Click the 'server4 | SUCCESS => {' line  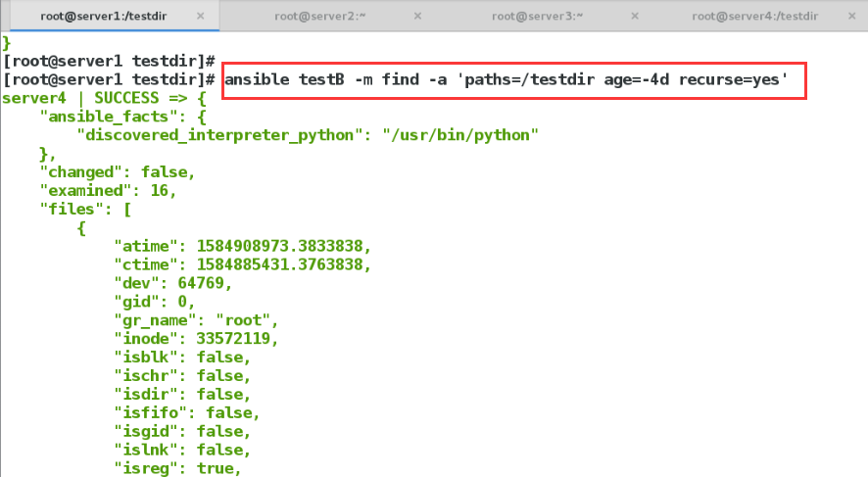point(104,99)
